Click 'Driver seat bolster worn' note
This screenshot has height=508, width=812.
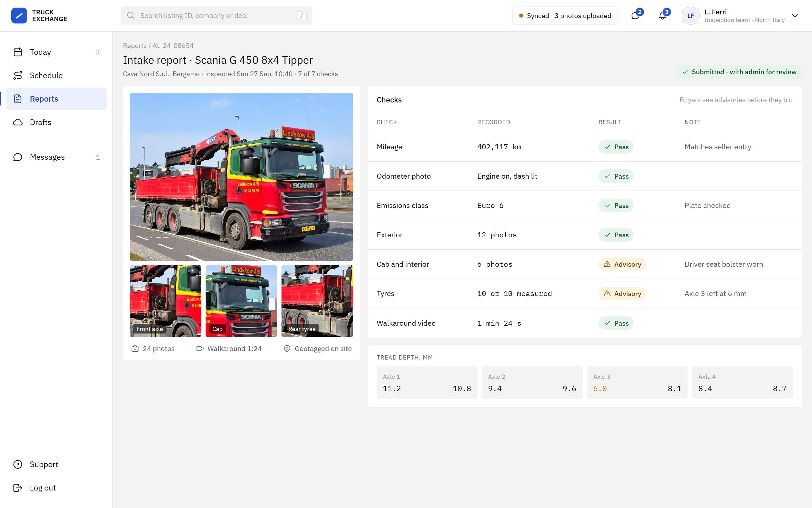pos(723,264)
